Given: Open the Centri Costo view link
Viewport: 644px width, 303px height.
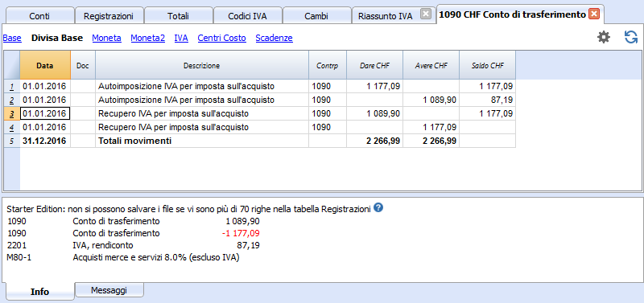Looking at the screenshot, I should pos(222,38).
